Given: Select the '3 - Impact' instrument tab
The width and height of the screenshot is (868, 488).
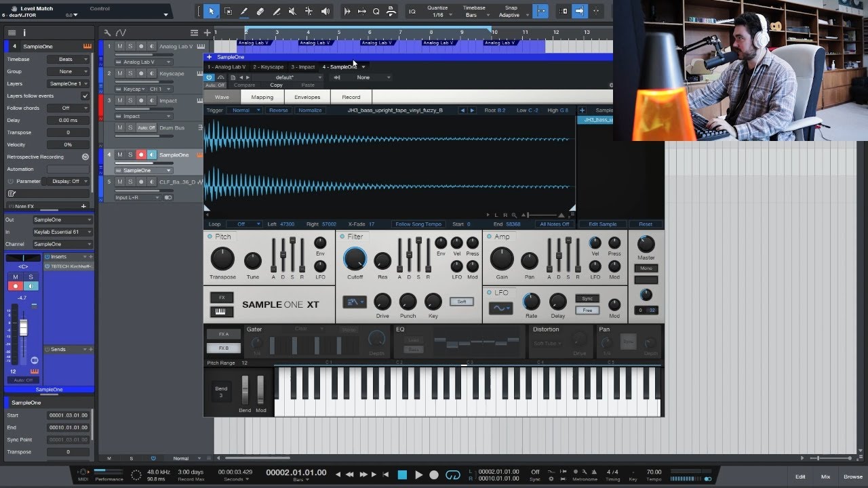Looking at the screenshot, I should tap(303, 67).
